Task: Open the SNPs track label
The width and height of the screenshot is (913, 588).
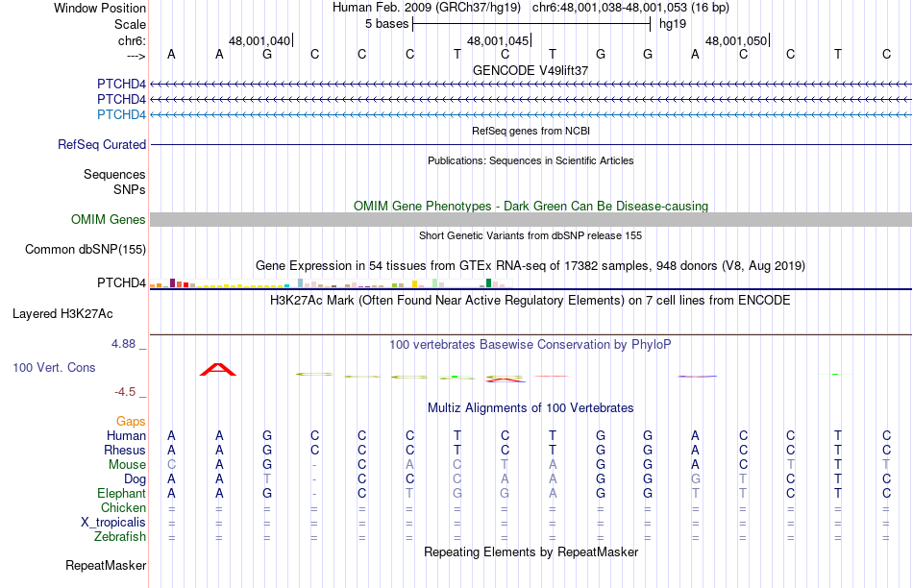Action: click(130, 190)
